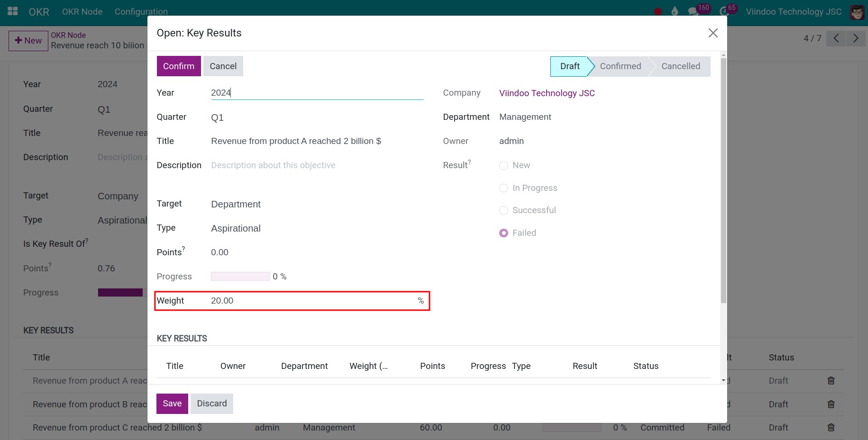Open the Viindoo Technology JSC company link
Viewport: 868px width, 440px height.
pos(547,93)
